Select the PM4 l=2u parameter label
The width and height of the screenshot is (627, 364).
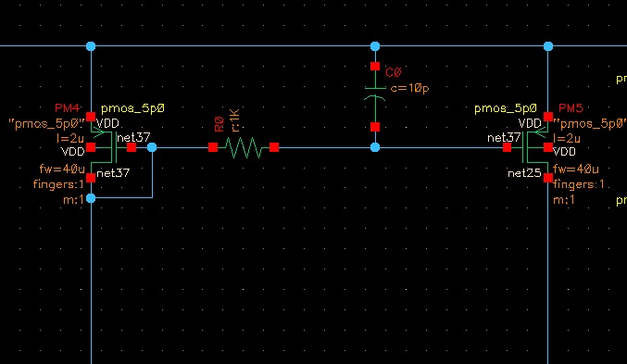70,138
